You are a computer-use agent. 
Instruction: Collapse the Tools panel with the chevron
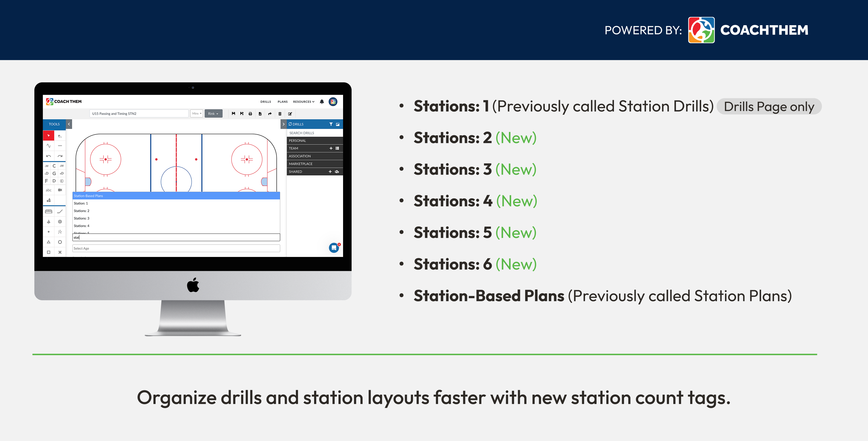click(x=69, y=124)
